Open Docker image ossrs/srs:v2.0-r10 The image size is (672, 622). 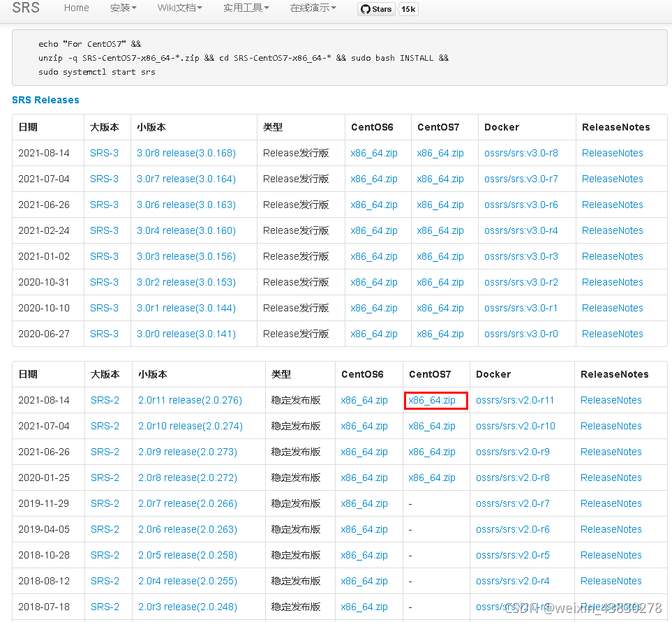click(x=516, y=426)
